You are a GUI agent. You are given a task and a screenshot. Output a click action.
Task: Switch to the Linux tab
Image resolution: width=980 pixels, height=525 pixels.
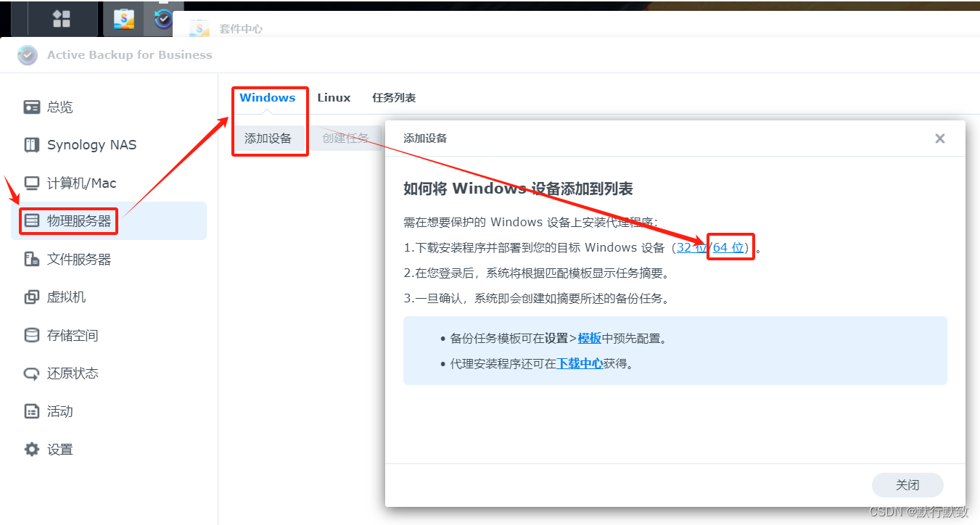coord(334,98)
